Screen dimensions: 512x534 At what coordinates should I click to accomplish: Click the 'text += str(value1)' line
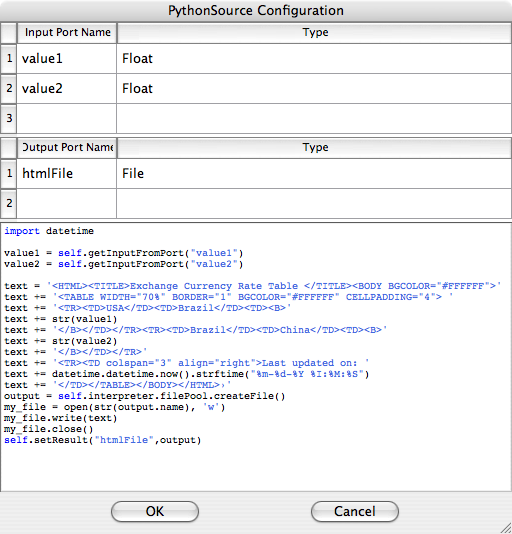pos(61,319)
